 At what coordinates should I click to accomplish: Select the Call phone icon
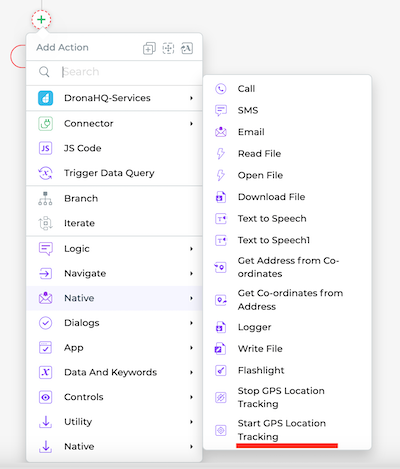pyautogui.click(x=221, y=89)
